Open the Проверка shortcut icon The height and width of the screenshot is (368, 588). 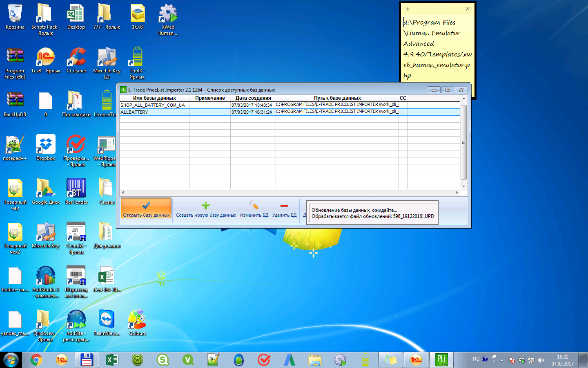click(76, 150)
